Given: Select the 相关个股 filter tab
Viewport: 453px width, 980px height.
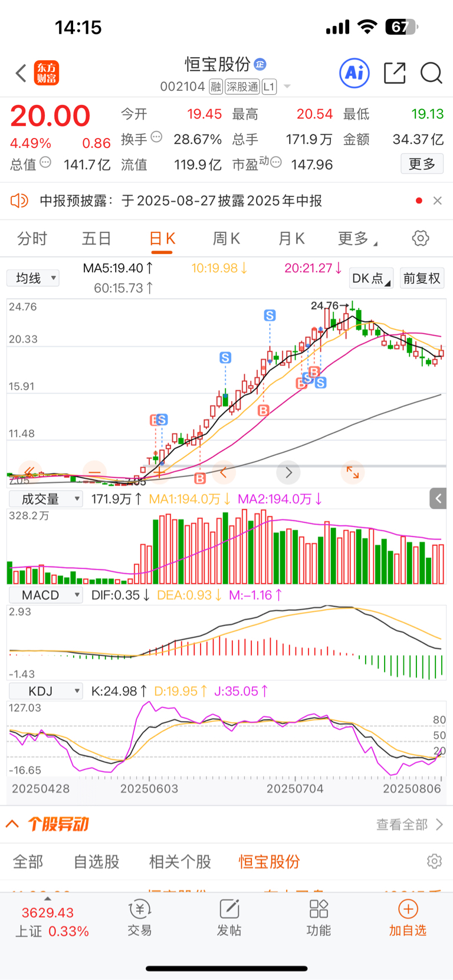Looking at the screenshot, I should click(180, 861).
